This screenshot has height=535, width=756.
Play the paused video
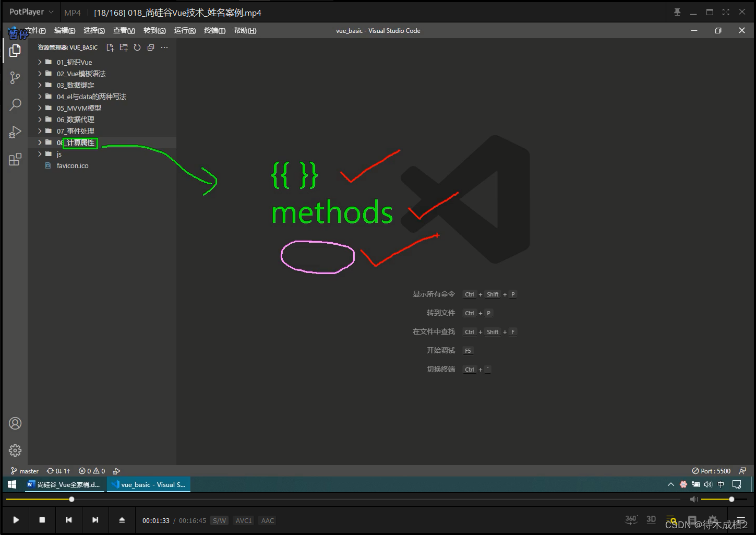pos(16,520)
